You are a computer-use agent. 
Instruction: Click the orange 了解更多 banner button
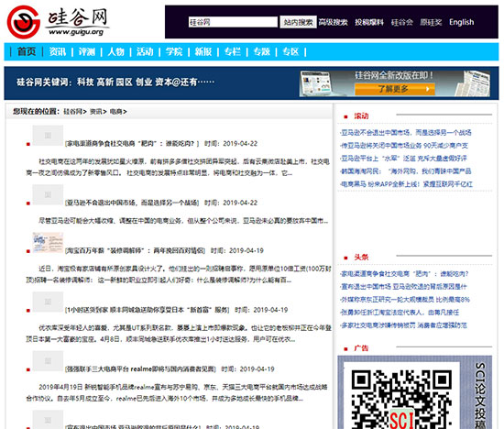[395, 89]
